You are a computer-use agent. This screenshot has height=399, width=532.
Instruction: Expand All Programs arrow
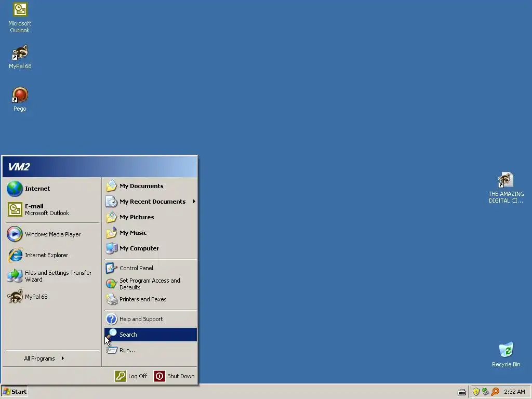pyautogui.click(x=63, y=358)
